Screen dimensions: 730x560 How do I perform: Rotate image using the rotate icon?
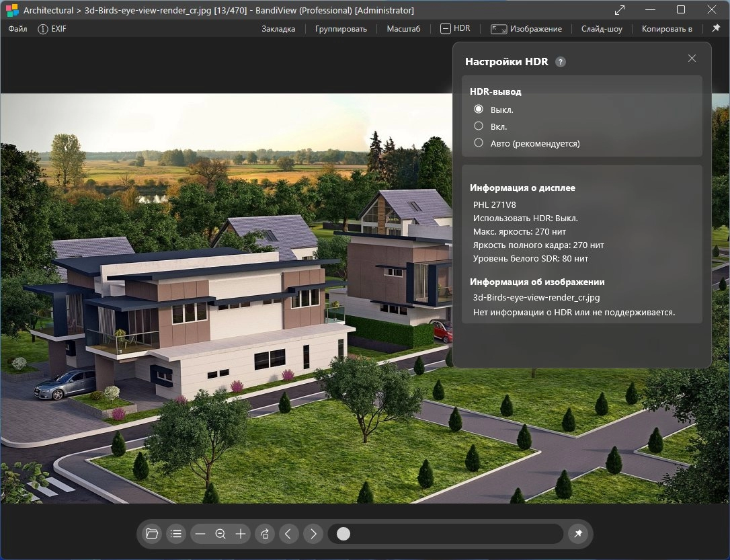[x=264, y=534]
